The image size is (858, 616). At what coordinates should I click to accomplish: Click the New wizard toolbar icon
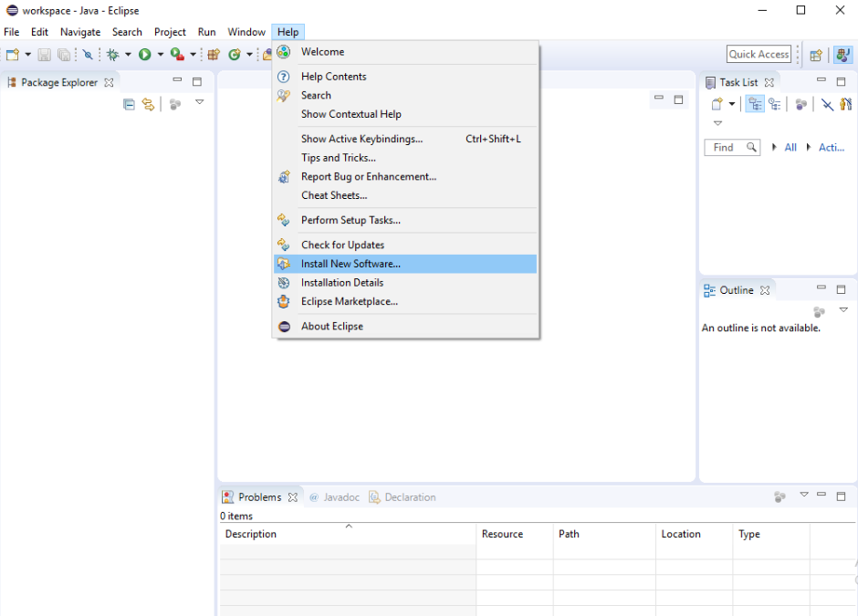[x=13, y=54]
